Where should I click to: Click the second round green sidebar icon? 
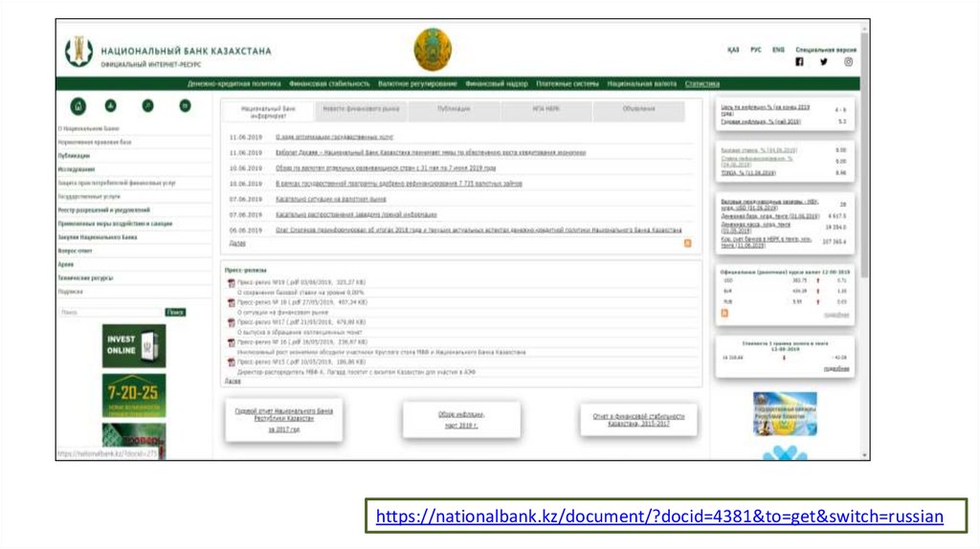tap(111, 105)
